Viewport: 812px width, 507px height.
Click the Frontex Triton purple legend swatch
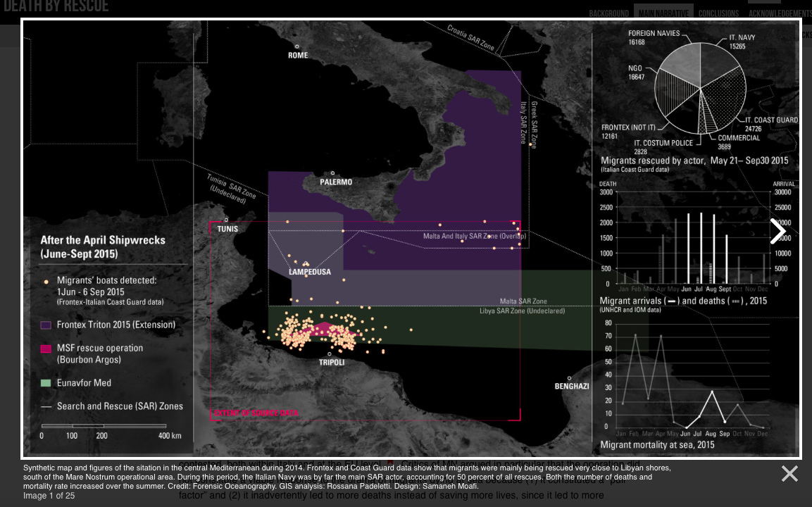coord(46,325)
